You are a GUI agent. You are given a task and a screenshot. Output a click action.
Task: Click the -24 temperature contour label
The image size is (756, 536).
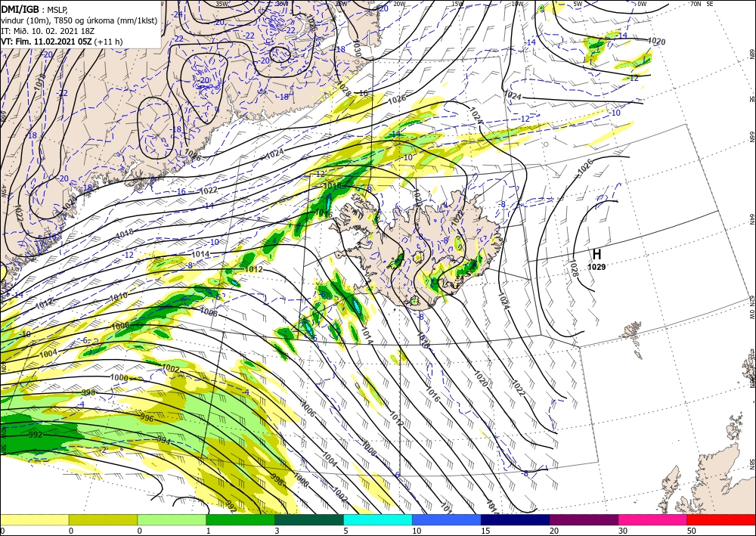pyautogui.click(x=178, y=14)
